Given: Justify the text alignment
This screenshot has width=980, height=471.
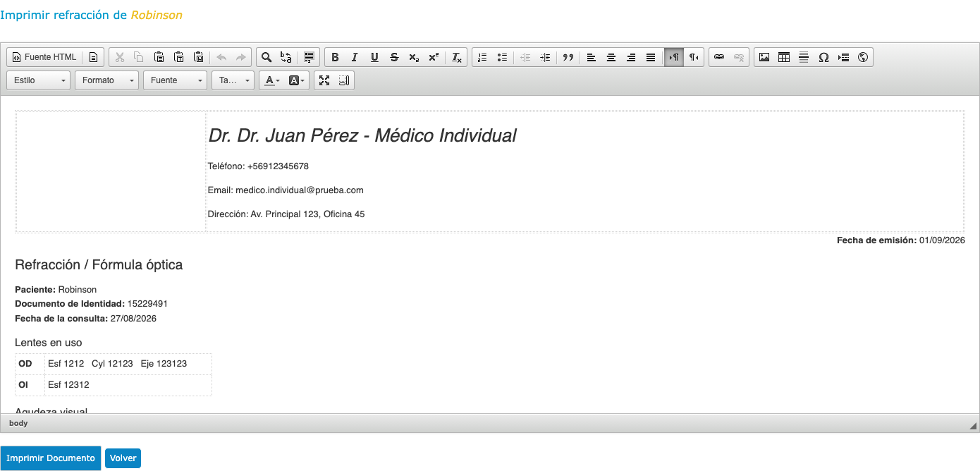Looking at the screenshot, I should 651,57.
